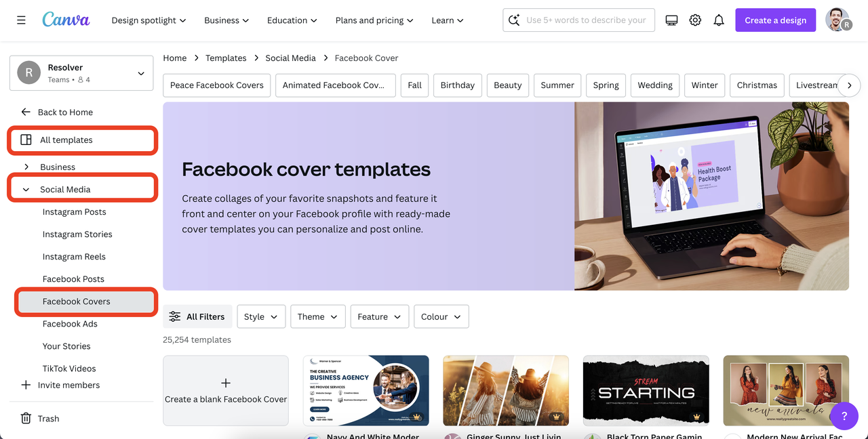Expand the Business top menu
This screenshot has width=868, height=439.
(226, 20)
